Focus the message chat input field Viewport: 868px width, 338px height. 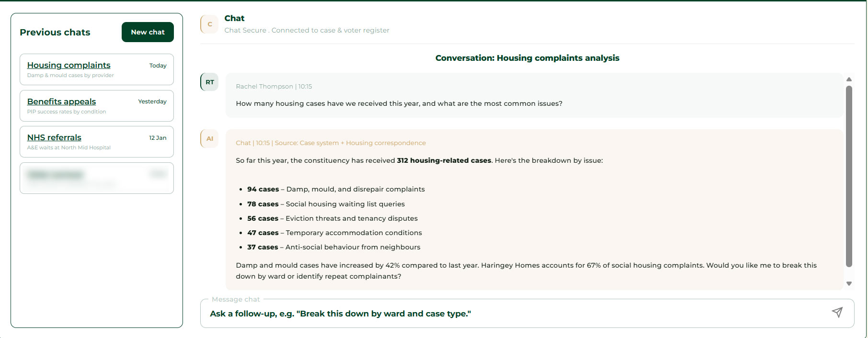(x=517, y=314)
